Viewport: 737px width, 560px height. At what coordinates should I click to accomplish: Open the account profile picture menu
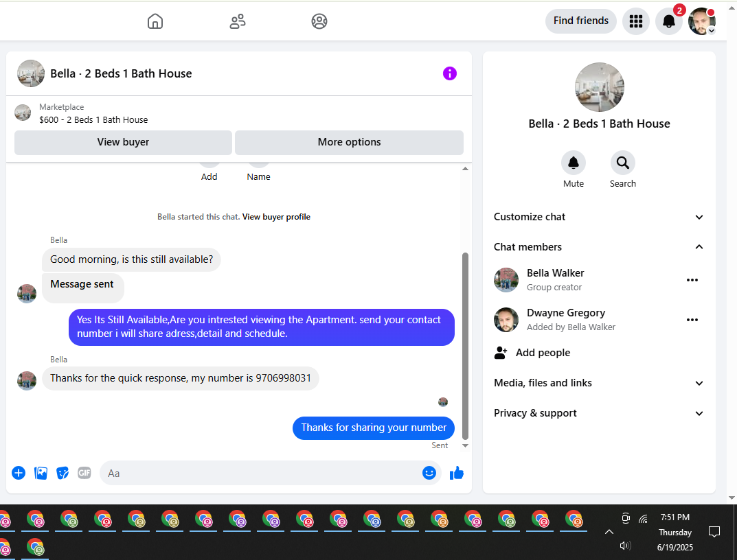[x=702, y=21]
